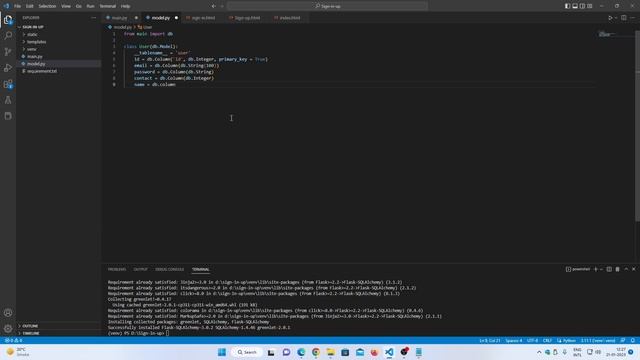Open the Search view in activity bar
640x360 pixels.
tap(8, 36)
